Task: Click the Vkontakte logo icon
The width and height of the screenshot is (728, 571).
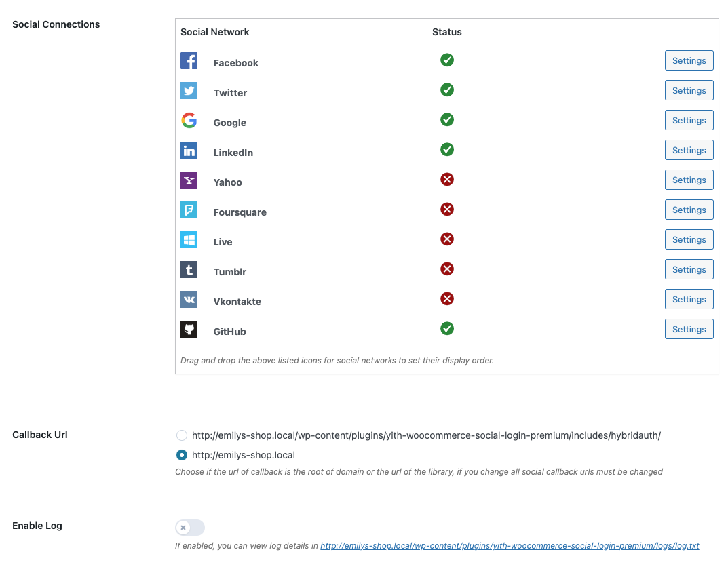Action: pos(189,300)
